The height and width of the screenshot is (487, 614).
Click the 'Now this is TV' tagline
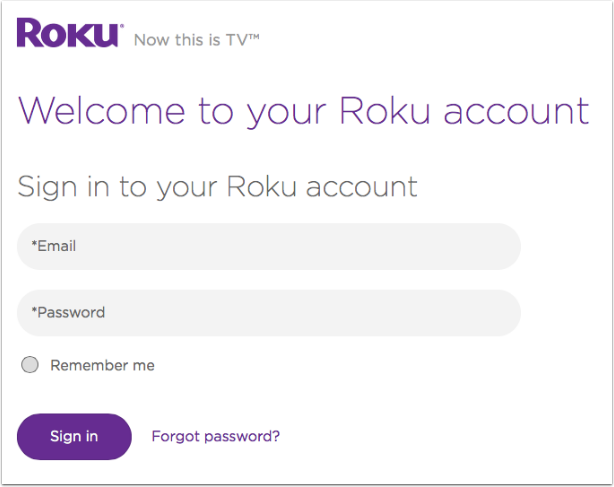click(x=197, y=40)
